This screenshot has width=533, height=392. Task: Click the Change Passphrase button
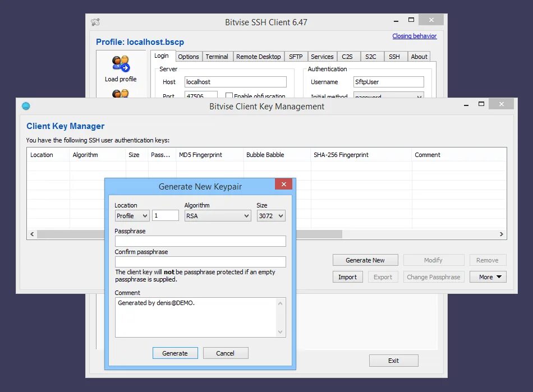point(433,277)
